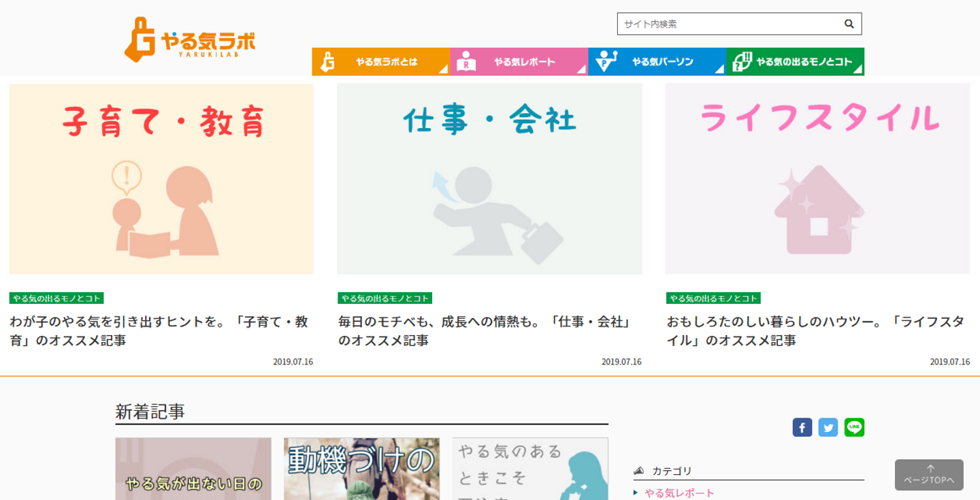Screen dimensions: 980x500
Task: Click the blue P person icon
Action: point(605,61)
